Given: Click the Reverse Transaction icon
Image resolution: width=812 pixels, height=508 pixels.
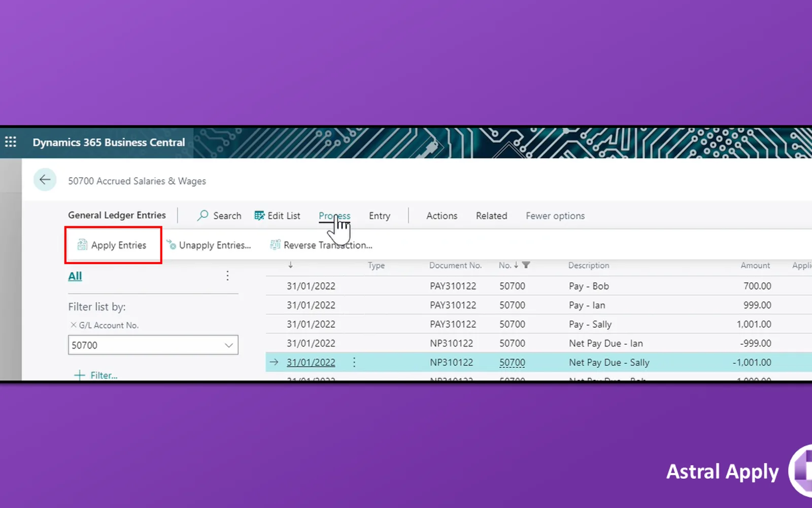Looking at the screenshot, I should point(275,245).
